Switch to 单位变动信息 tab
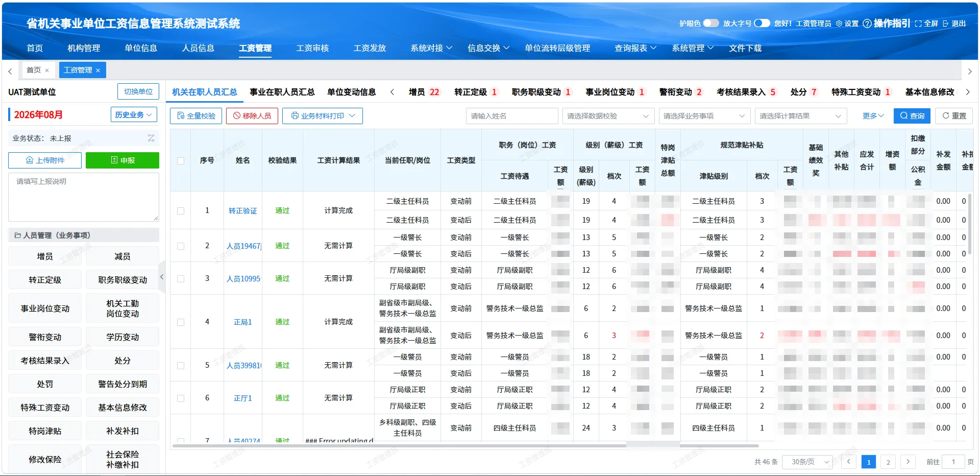Image resolution: width=980 pixels, height=476 pixels. pos(351,92)
